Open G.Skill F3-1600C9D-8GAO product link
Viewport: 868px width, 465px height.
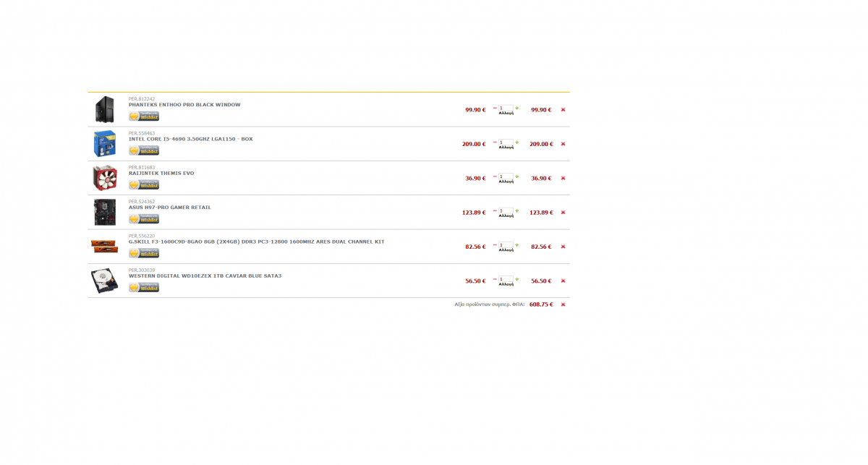[x=257, y=242]
